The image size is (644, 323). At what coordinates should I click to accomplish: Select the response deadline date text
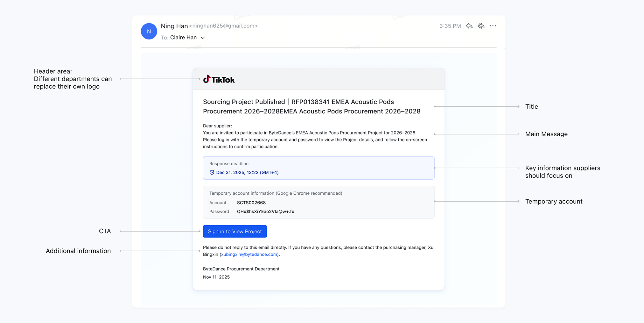(247, 172)
